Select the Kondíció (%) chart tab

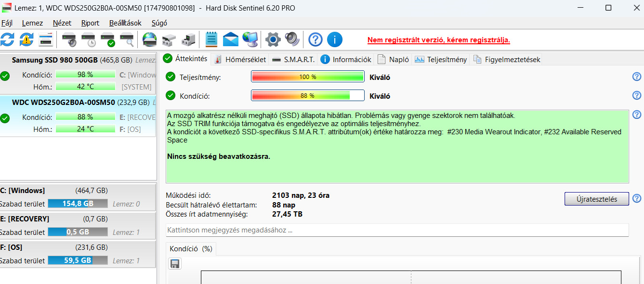pyautogui.click(x=191, y=249)
